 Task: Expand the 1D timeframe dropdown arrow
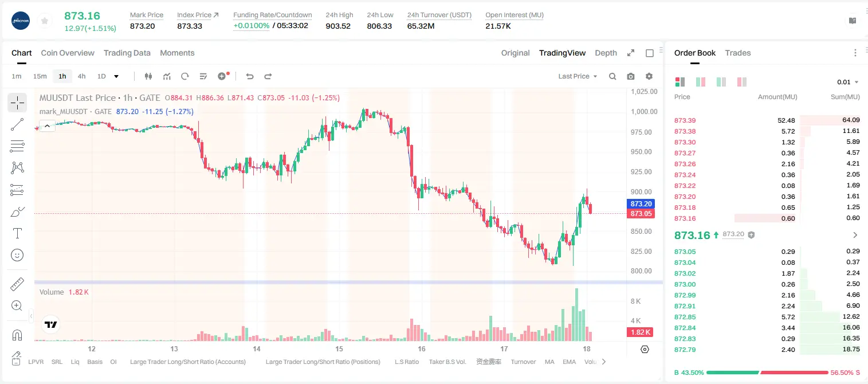point(116,76)
